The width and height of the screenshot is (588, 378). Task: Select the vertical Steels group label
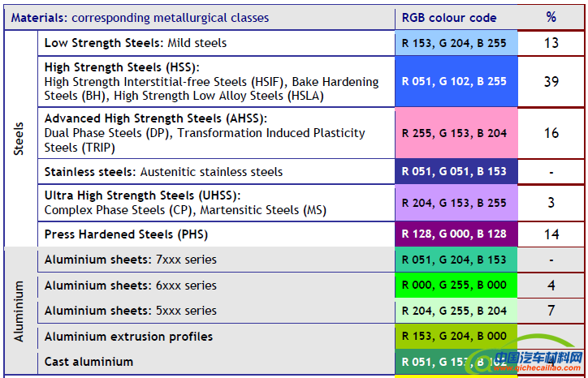(19, 139)
